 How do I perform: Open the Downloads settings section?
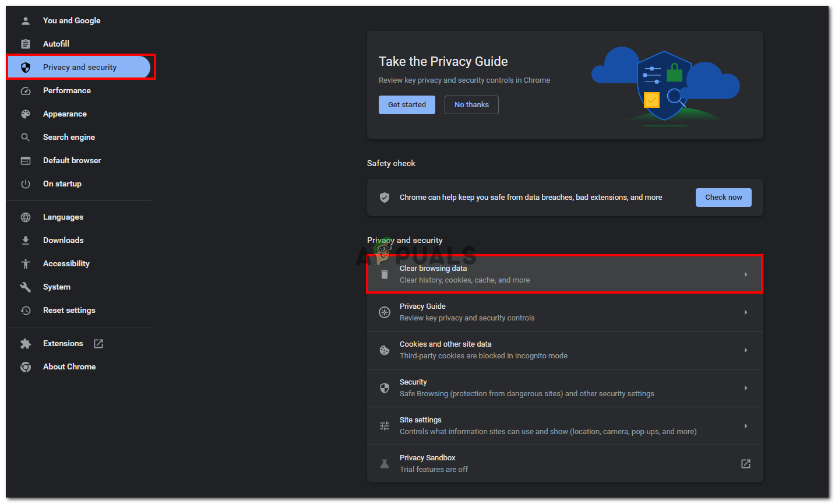(x=63, y=241)
